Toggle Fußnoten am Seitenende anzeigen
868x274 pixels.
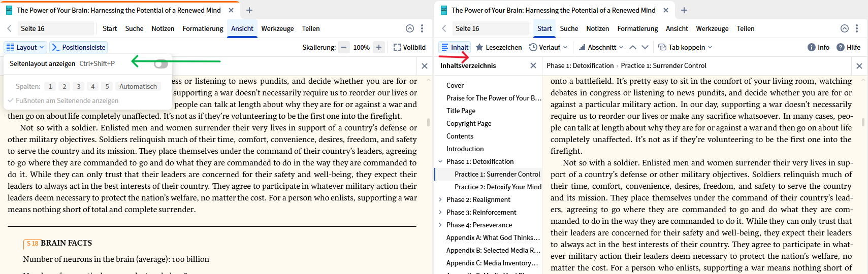coord(63,100)
